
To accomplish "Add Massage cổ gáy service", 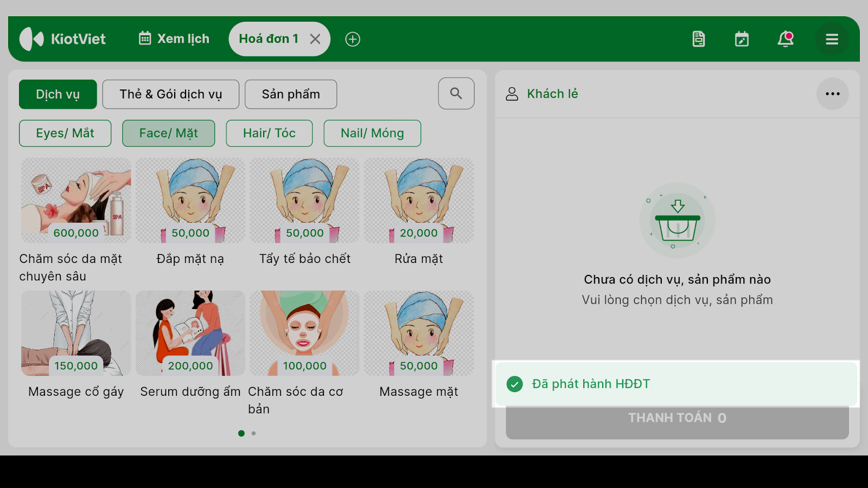I will point(76,345).
